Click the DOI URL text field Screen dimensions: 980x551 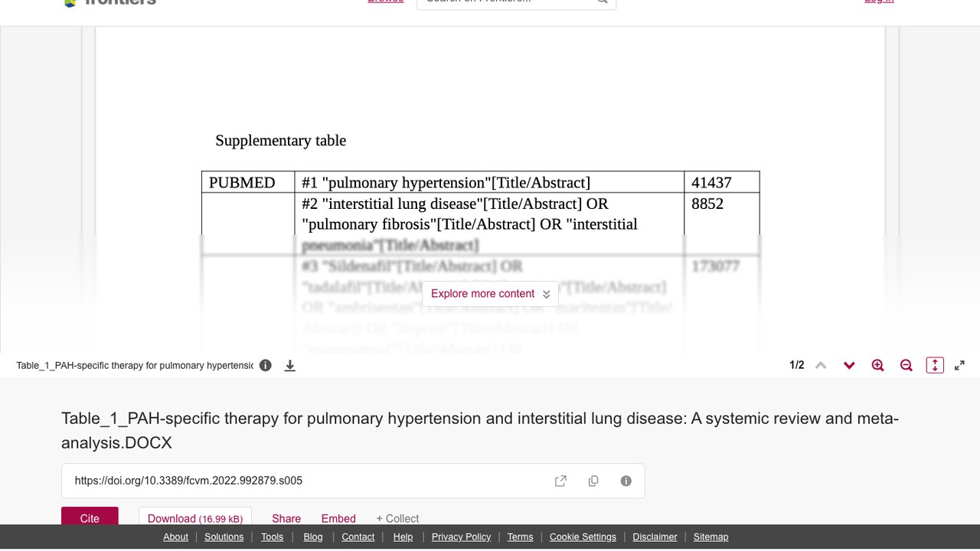click(x=353, y=481)
